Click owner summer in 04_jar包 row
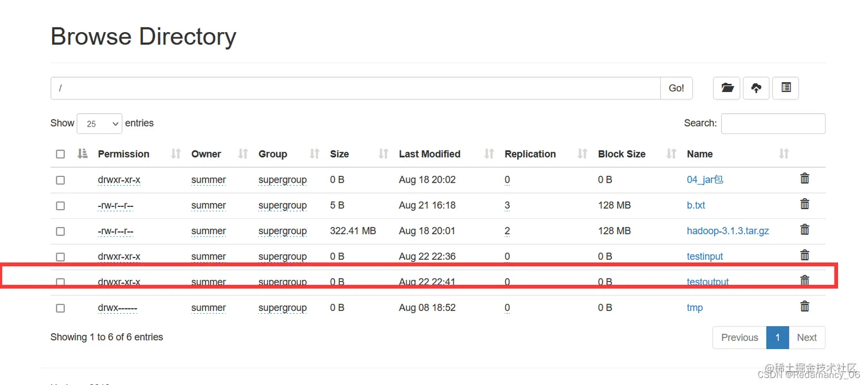 208,179
